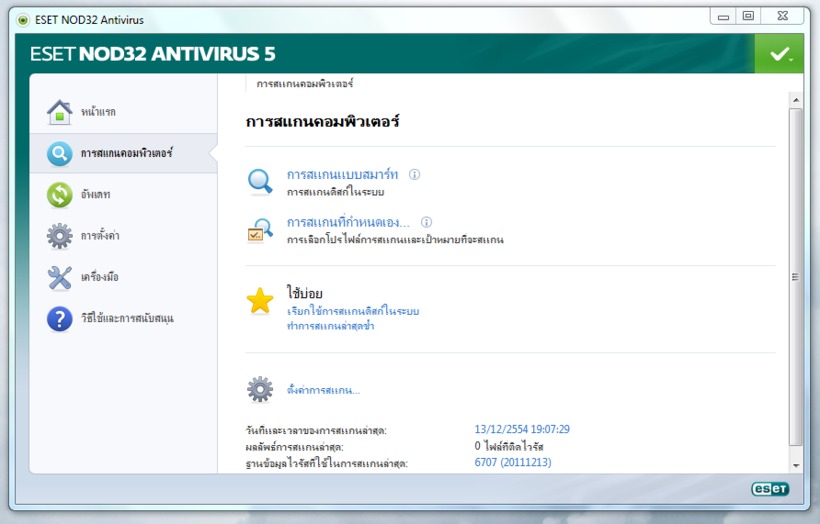Click ESET title bar eye icon
Image resolution: width=820 pixels, height=524 pixels.
pos(22,20)
